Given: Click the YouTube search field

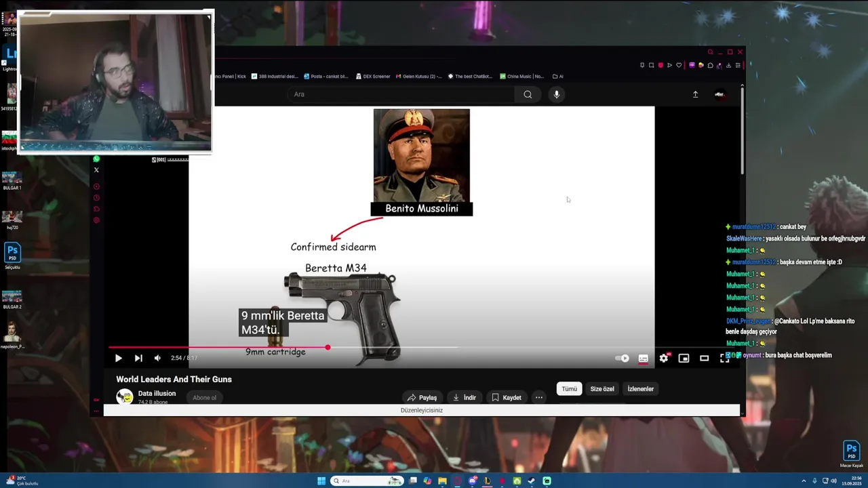Looking at the screenshot, I should pyautogui.click(x=401, y=94).
